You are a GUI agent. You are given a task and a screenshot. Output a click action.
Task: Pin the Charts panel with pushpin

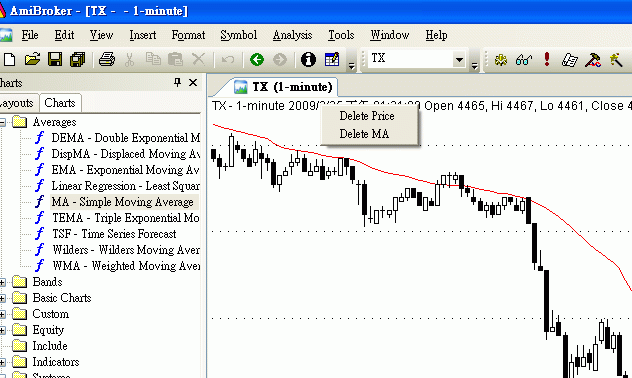(x=177, y=83)
